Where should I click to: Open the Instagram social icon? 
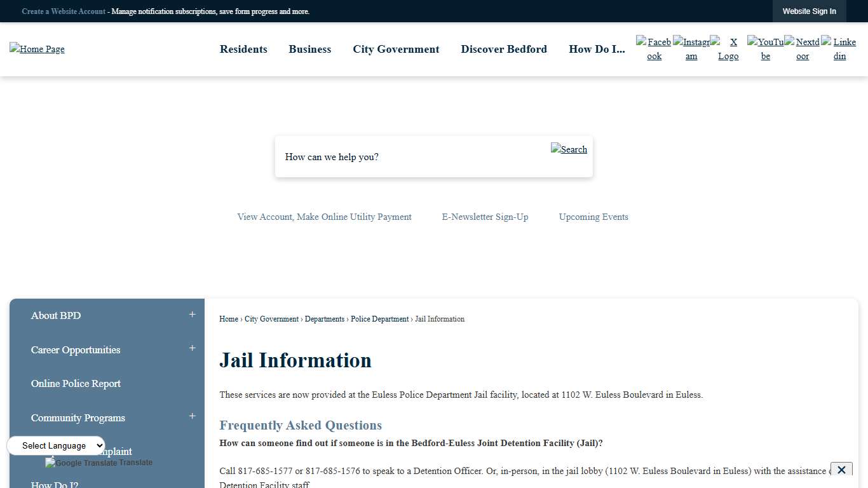click(691, 49)
